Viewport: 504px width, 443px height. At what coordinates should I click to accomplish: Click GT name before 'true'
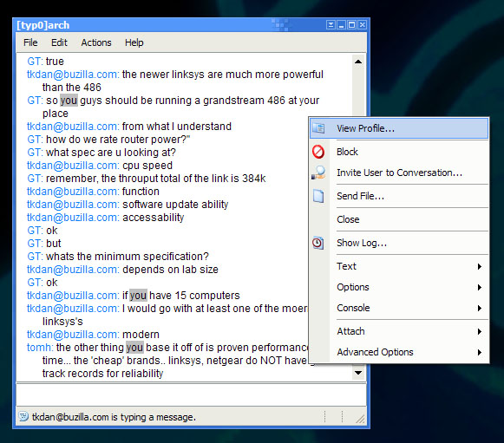pos(35,62)
